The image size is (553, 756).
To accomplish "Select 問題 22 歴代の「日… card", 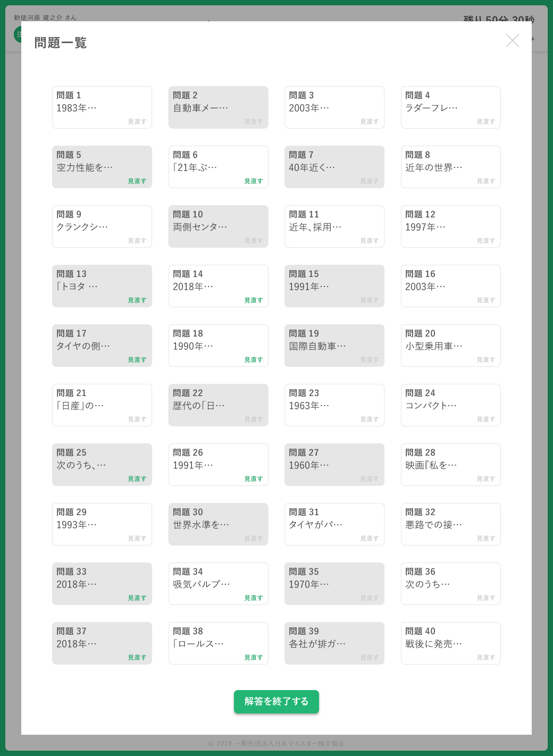I will click(219, 405).
